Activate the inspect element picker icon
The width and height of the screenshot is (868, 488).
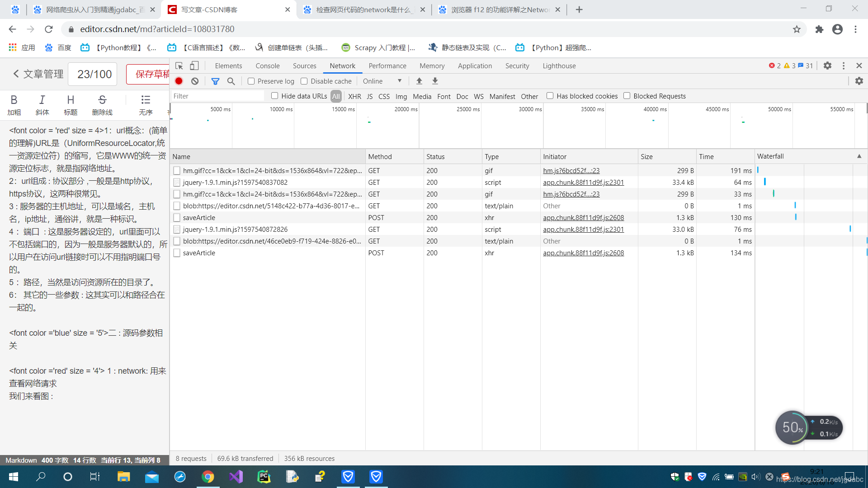[179, 66]
